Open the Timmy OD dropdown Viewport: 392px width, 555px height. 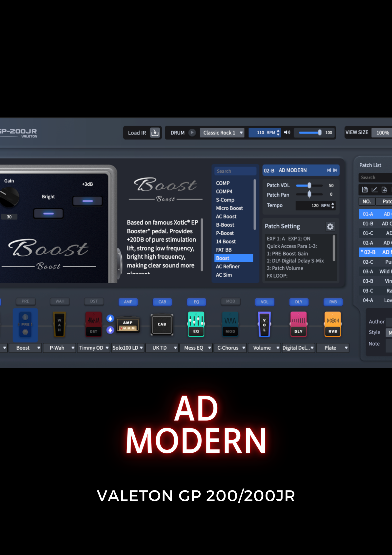(93, 348)
